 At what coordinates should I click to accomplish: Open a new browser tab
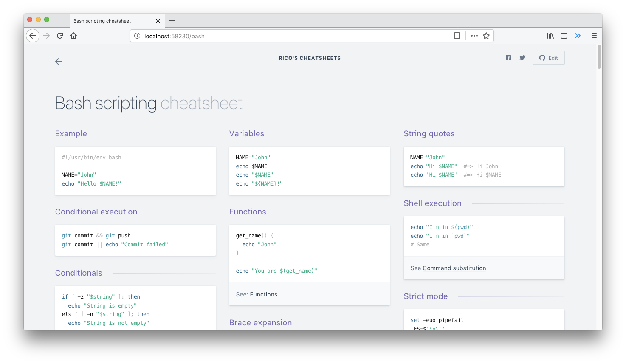click(172, 20)
